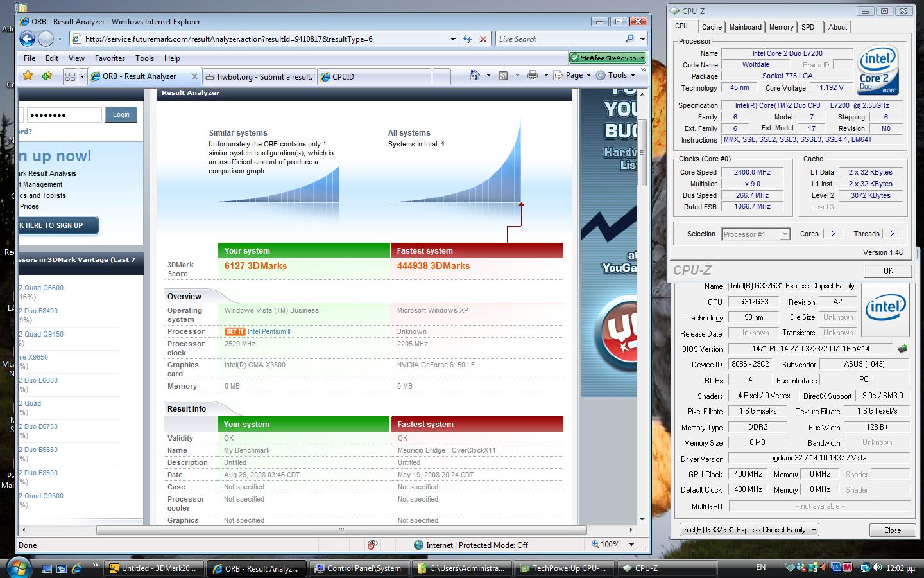Viewport: 924px width, 578px height.
Task: Click the Intel Core 2 Duo logo in CPU-Z
Action: coord(878,70)
